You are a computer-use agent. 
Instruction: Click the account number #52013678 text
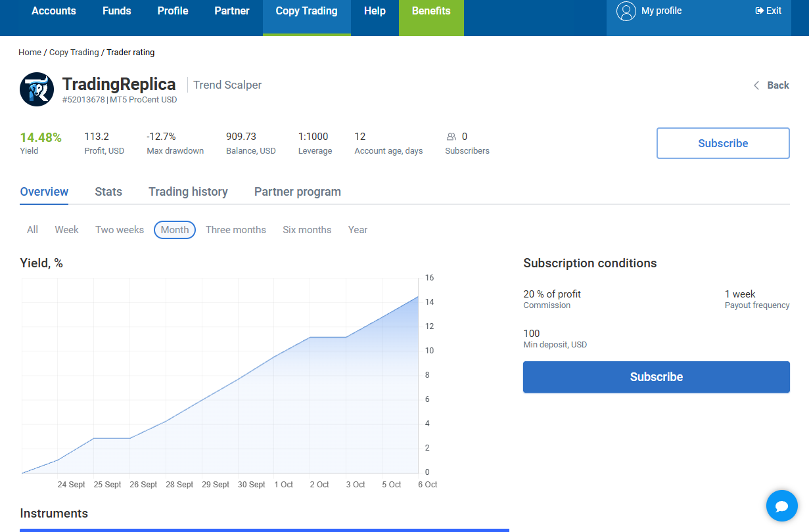83,100
